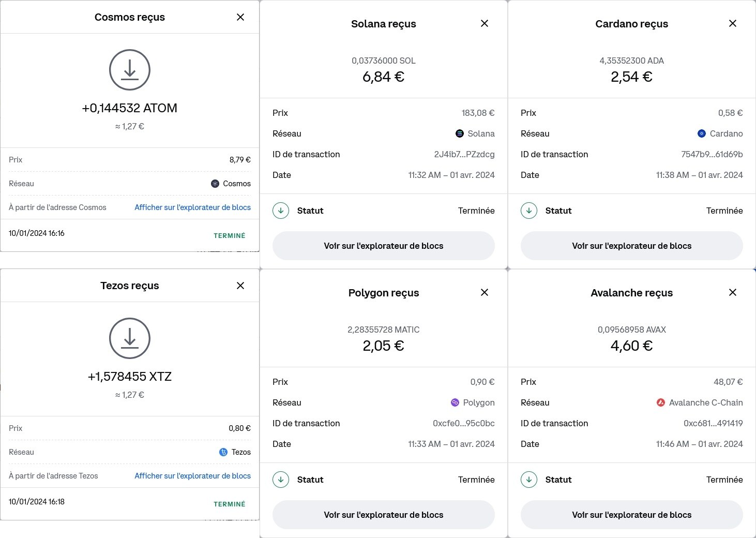Click the 0,09568958 AVAX amount
Viewport: 756px width, 538px height.
632,330
